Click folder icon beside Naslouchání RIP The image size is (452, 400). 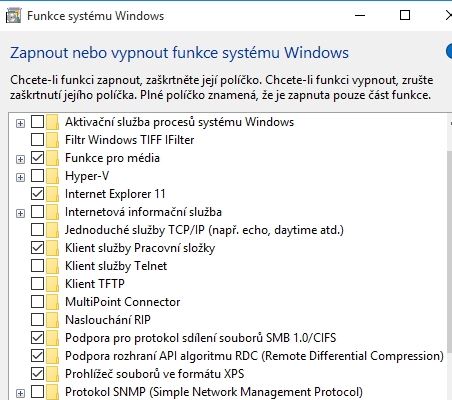(52, 320)
